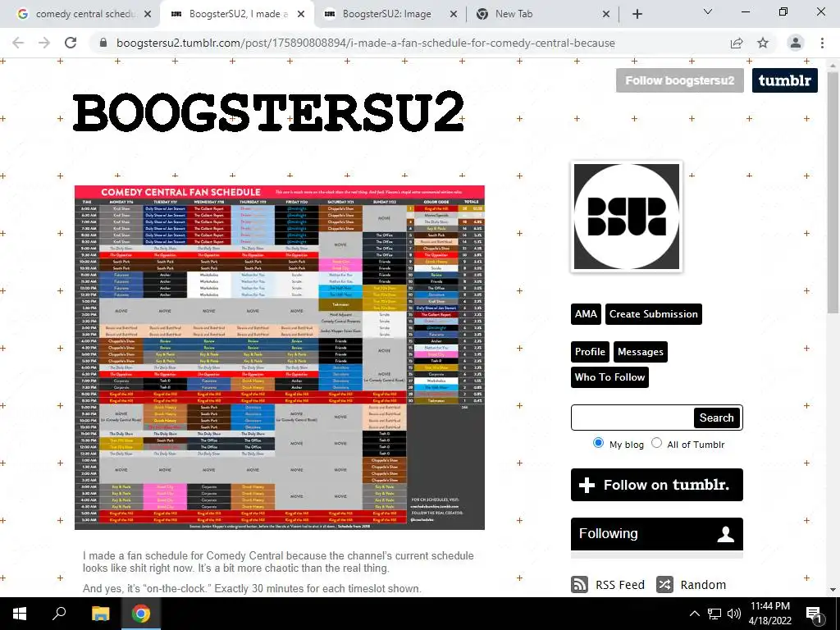Go back using the browser back arrow
840x630 pixels.
[x=18, y=43]
